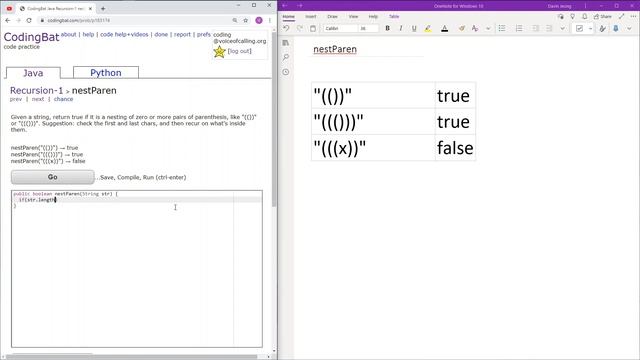Open the tags dropdown arrow
Screen dimensions: 640x360
590,29
